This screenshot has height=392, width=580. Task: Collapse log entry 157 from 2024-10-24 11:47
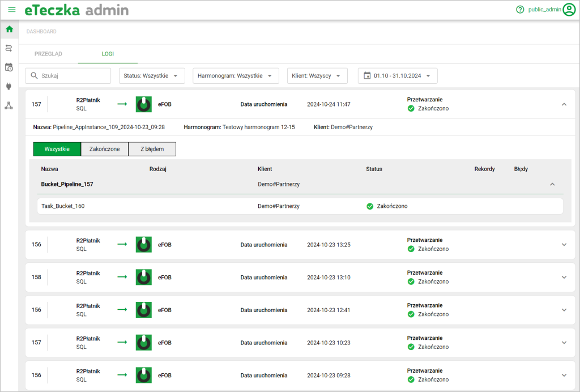pos(564,104)
